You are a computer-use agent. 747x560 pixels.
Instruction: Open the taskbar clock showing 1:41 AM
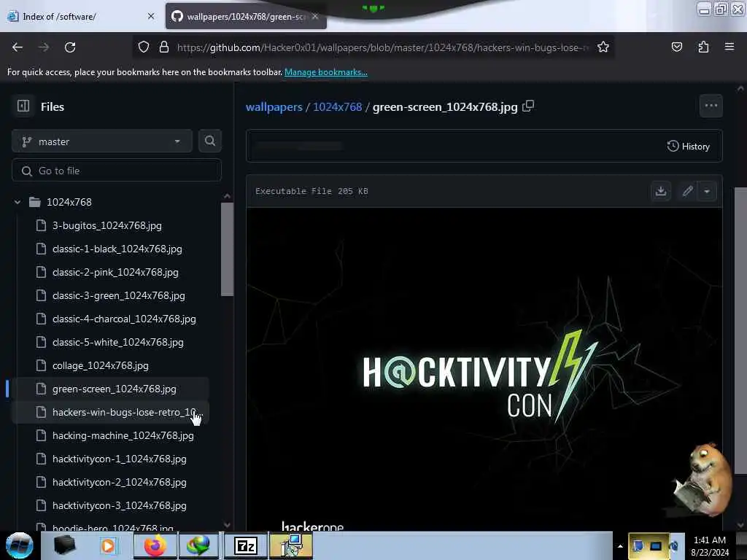tap(710, 546)
